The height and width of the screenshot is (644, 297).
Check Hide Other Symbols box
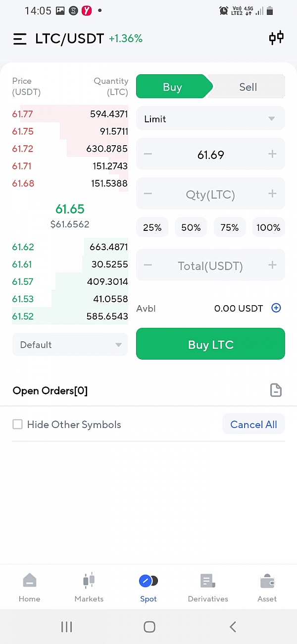point(18,425)
